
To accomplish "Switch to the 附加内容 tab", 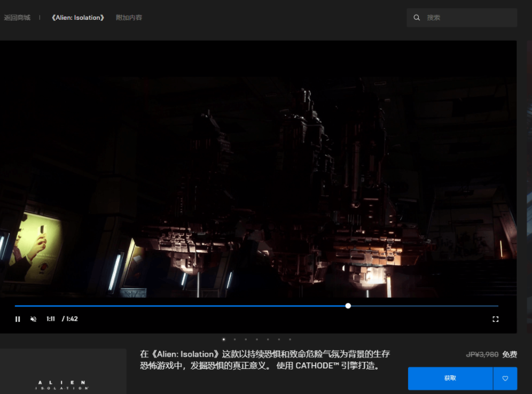I will coord(129,17).
